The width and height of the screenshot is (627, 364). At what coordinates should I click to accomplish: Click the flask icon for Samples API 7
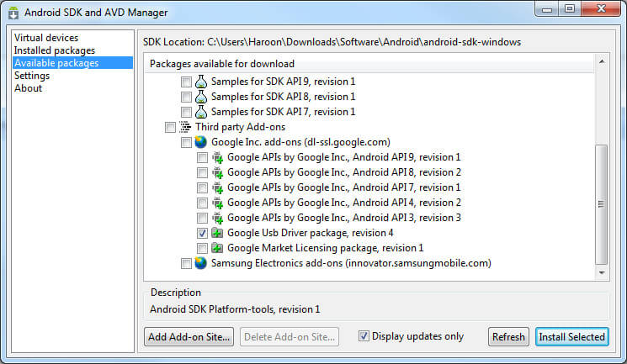pyautogui.click(x=200, y=112)
